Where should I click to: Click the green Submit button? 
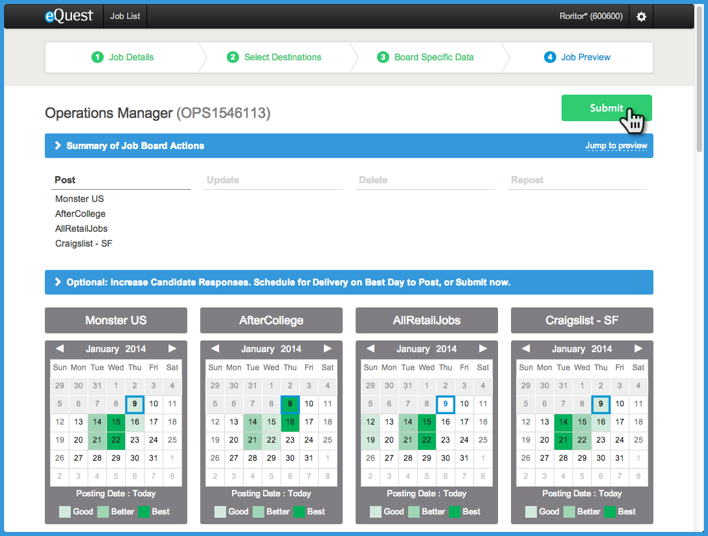606,108
